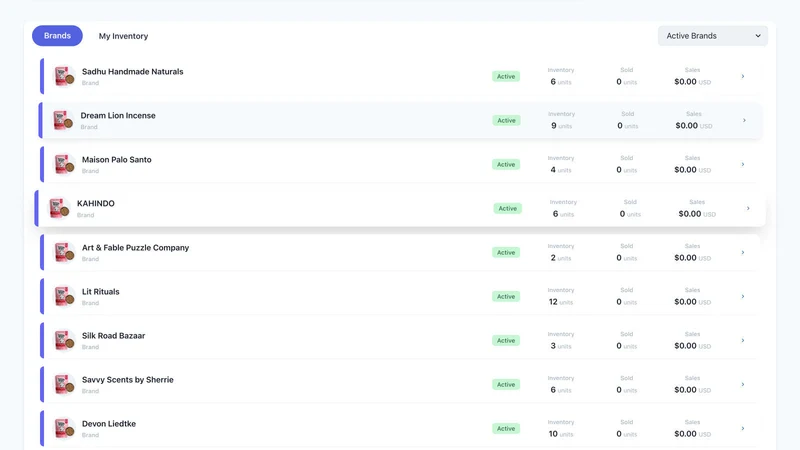This screenshot has height=450, width=800.
Task: Click Active badge for KAHINDO
Action: click(x=508, y=208)
